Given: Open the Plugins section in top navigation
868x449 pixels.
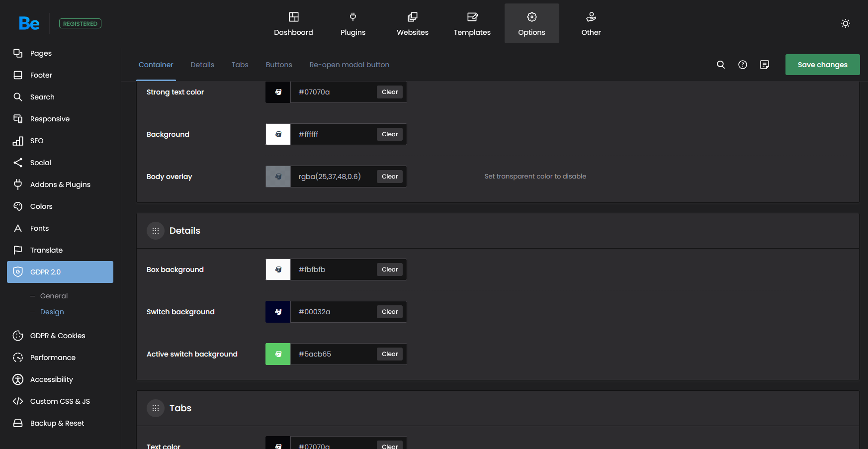Looking at the screenshot, I should (x=352, y=23).
